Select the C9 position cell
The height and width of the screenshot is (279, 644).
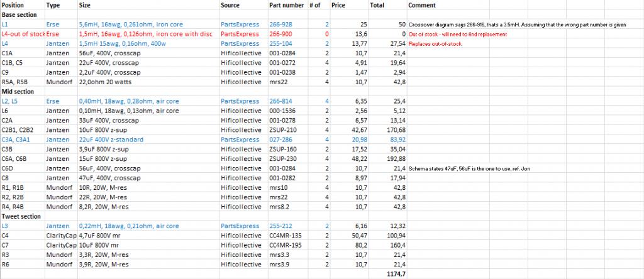(x=23, y=73)
